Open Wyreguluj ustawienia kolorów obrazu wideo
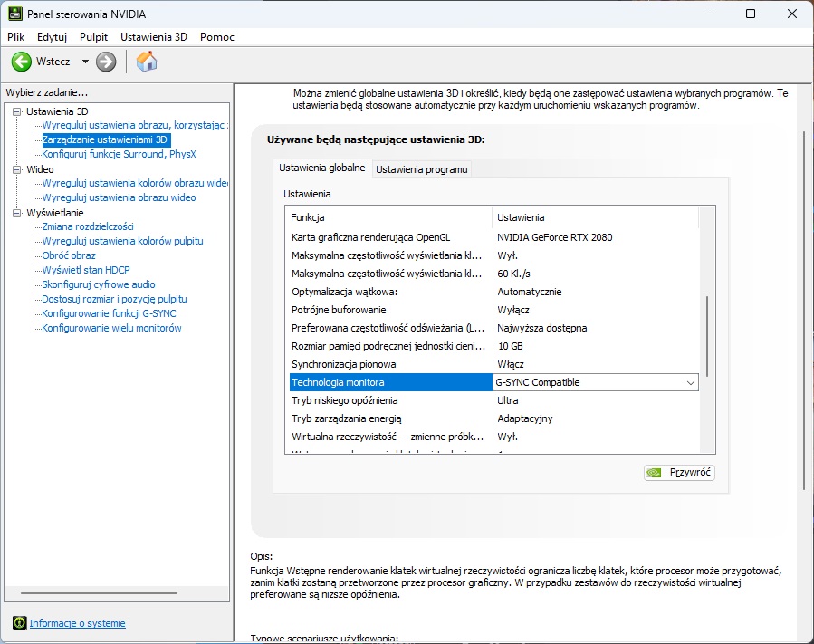The width and height of the screenshot is (814, 644). click(x=134, y=183)
